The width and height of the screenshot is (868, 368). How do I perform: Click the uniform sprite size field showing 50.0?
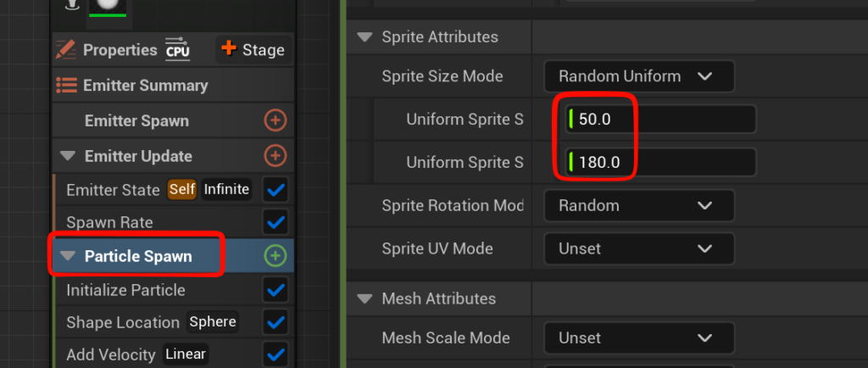tap(661, 120)
